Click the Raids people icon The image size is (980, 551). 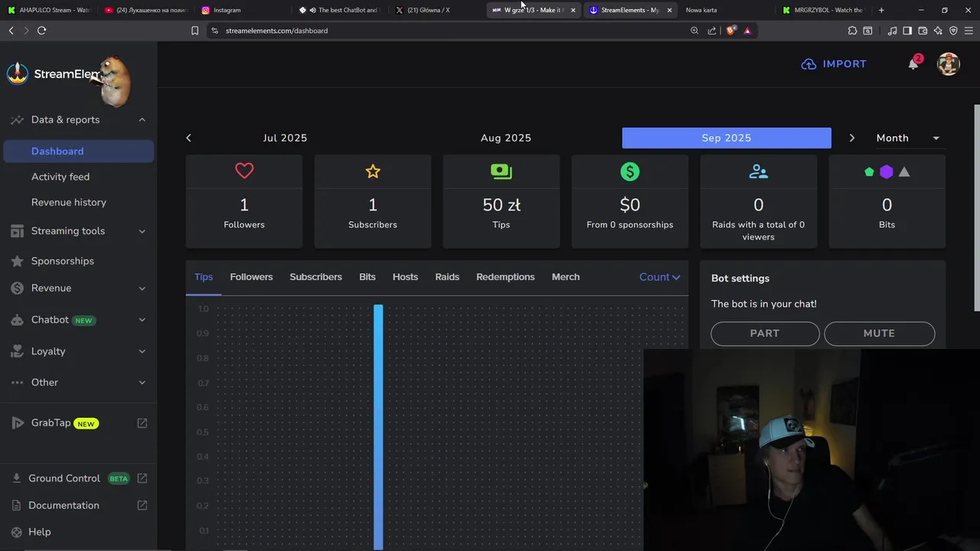pos(759,171)
